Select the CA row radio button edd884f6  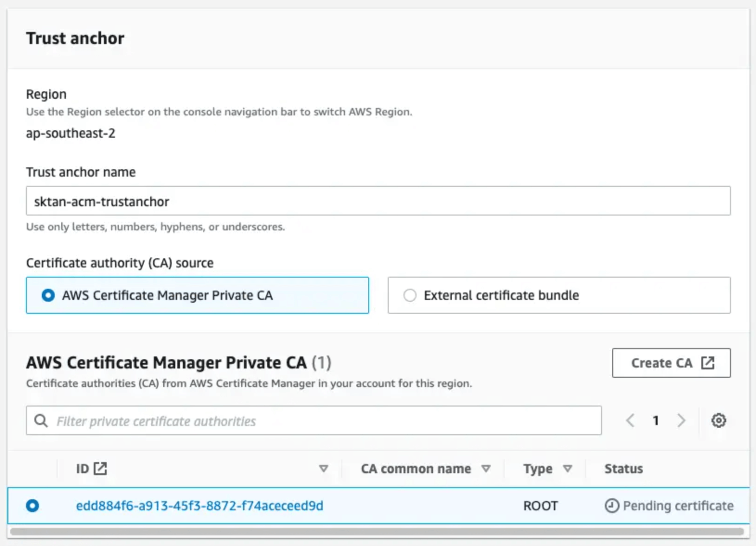click(x=32, y=506)
